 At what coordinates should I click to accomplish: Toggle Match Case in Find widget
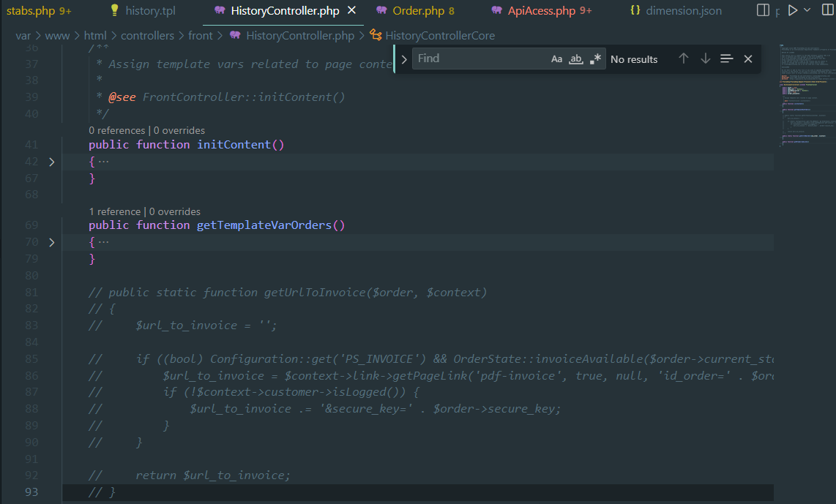tap(557, 59)
